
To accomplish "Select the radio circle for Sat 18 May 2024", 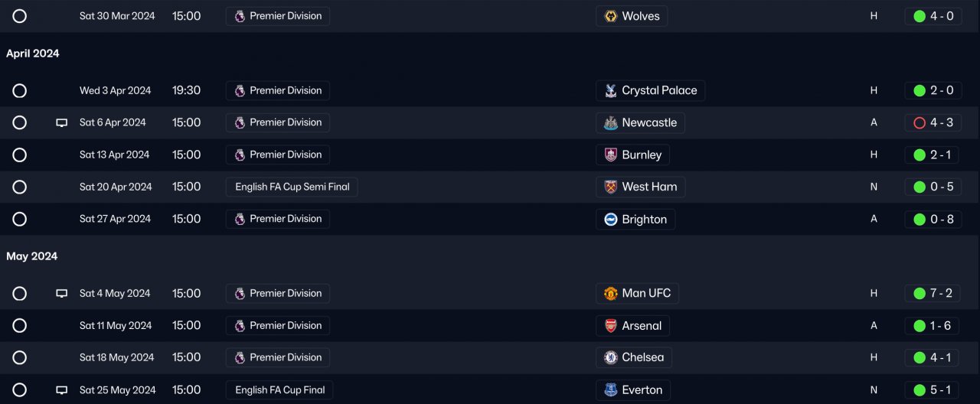I will pyautogui.click(x=20, y=357).
